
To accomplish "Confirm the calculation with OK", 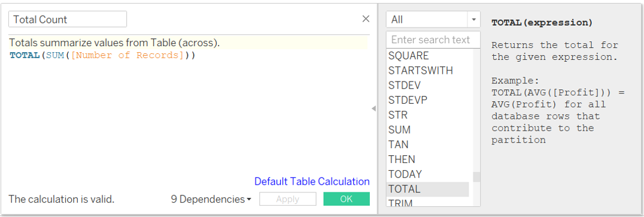I will pos(346,199).
